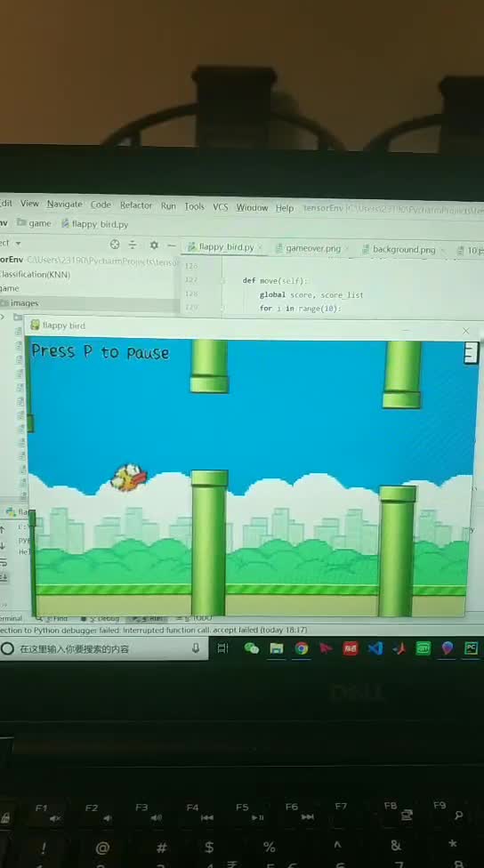
Task: Open Google Chrome from the taskbar
Action: [x=302, y=648]
